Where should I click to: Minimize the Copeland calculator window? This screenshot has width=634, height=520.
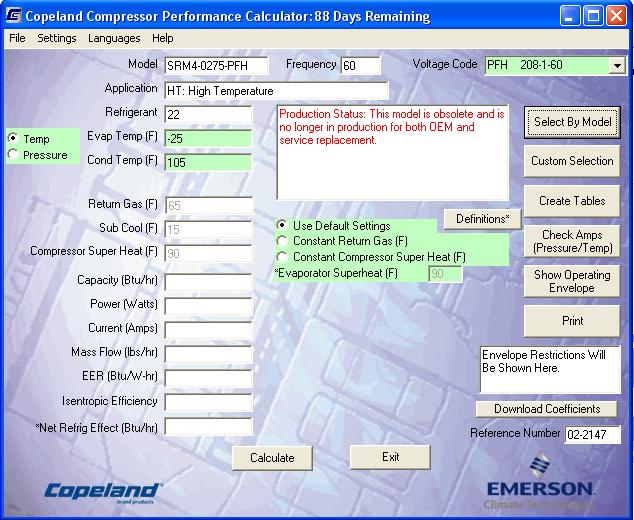569,16
